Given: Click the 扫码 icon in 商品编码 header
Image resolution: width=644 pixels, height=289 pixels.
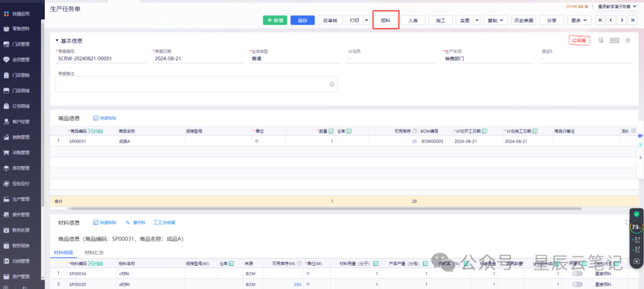Looking at the screenshot, I should 95,131.
